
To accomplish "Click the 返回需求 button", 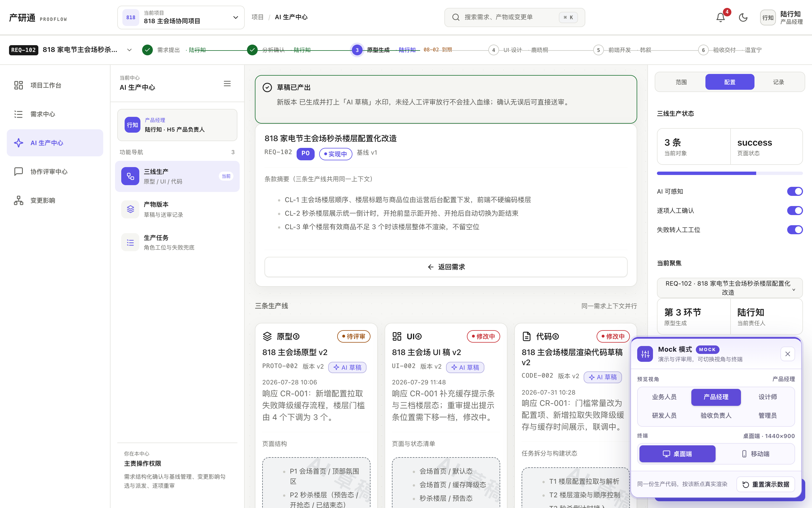I will [445, 267].
